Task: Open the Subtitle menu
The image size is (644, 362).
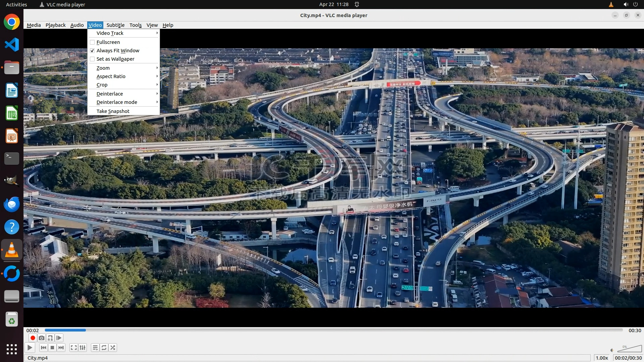Action: 115,25
